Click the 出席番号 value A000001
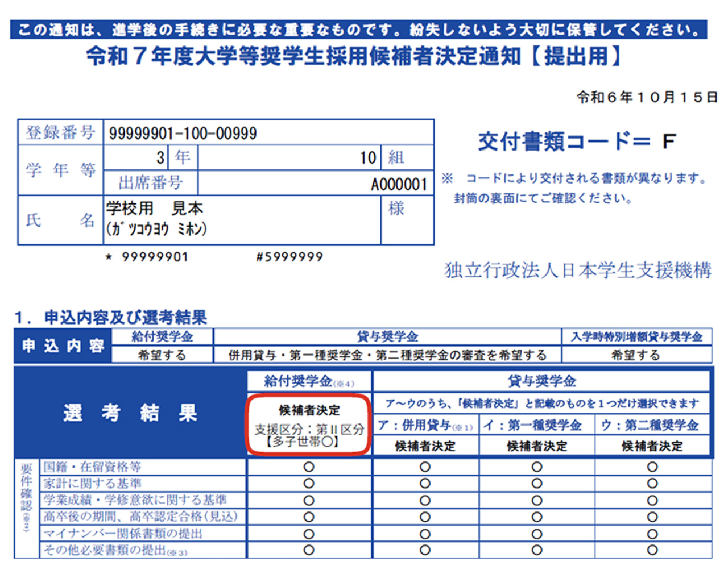 [399, 184]
